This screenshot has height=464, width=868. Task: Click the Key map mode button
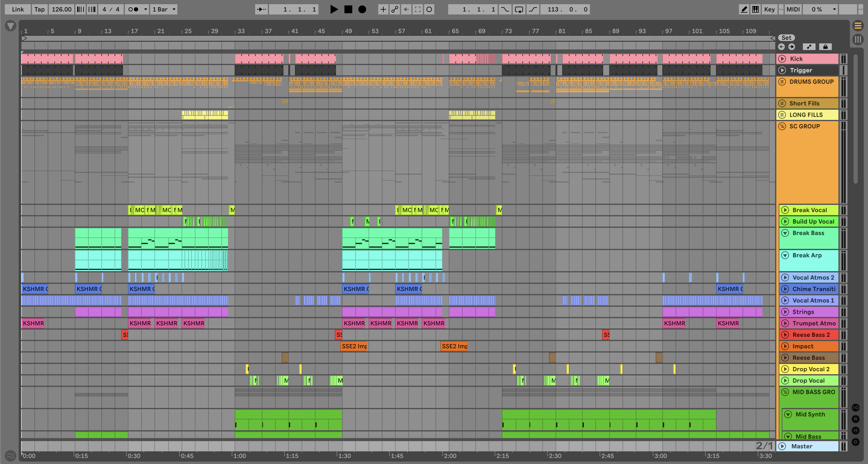pos(769,9)
